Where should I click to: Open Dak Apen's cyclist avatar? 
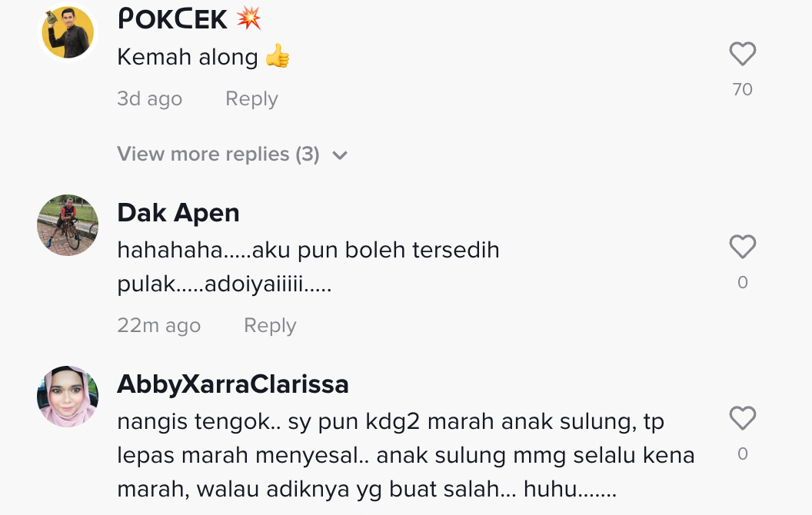(x=68, y=225)
